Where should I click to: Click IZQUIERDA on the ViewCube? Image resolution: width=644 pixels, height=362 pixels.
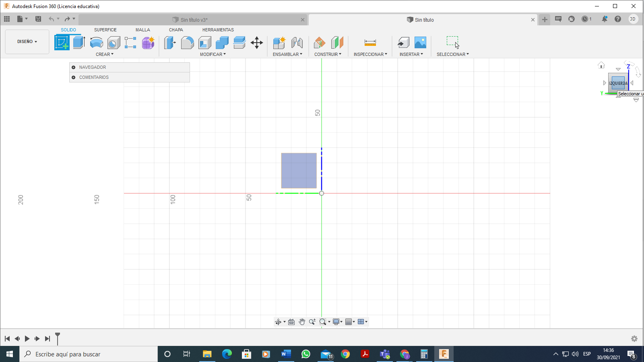tap(617, 82)
